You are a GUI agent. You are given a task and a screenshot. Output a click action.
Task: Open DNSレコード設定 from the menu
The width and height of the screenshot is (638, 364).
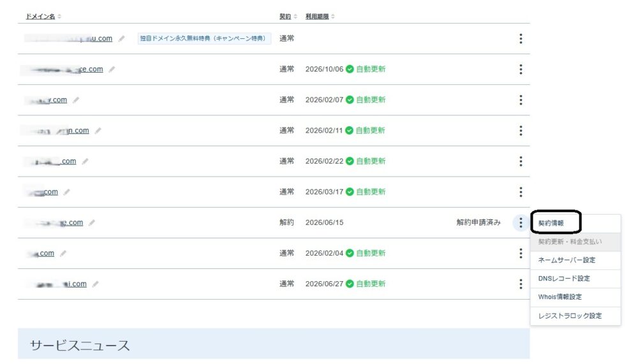pyautogui.click(x=563, y=279)
